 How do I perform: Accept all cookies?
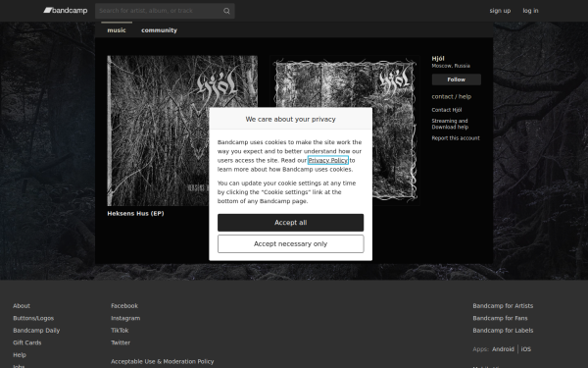point(291,223)
